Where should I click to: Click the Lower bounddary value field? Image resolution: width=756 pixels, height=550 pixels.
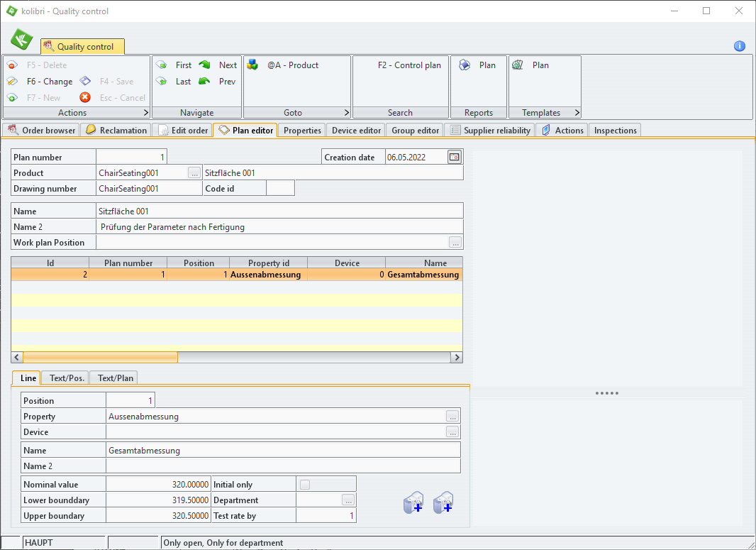159,500
